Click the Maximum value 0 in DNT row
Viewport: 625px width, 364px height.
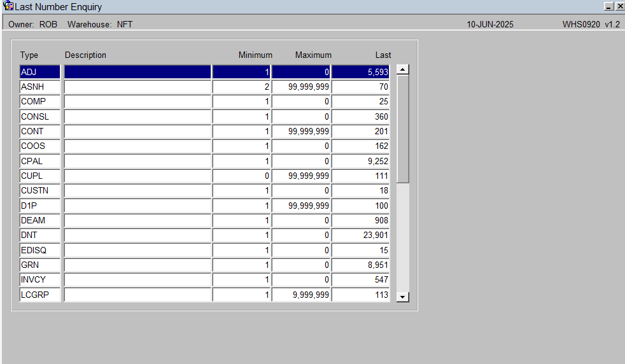[301, 235]
